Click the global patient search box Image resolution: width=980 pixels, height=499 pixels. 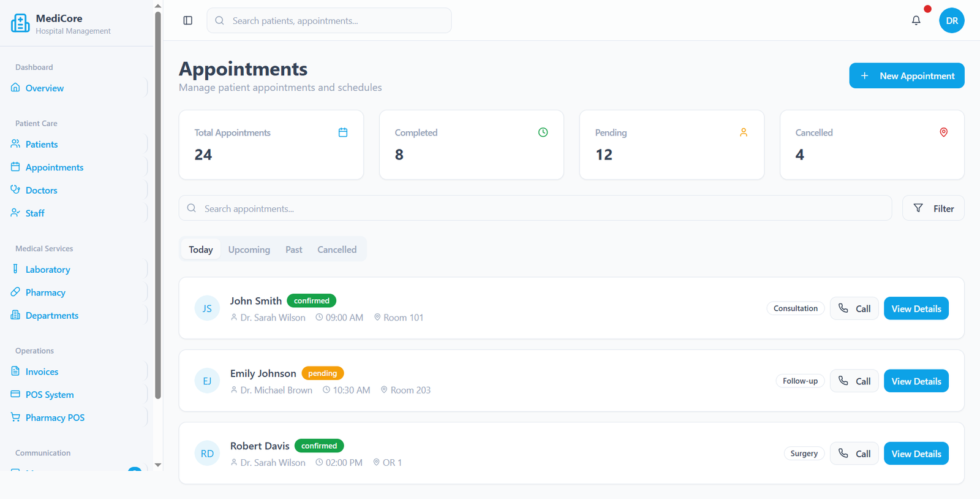coord(329,21)
